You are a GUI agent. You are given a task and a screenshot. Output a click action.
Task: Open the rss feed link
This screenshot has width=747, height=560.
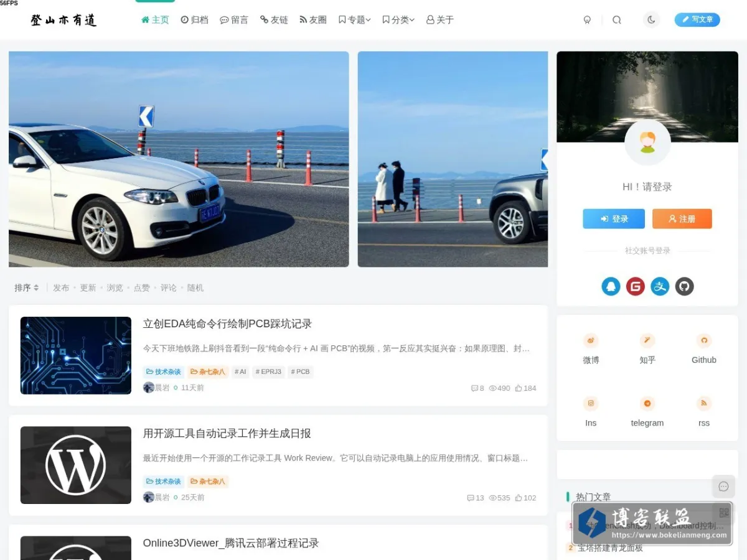704,412
